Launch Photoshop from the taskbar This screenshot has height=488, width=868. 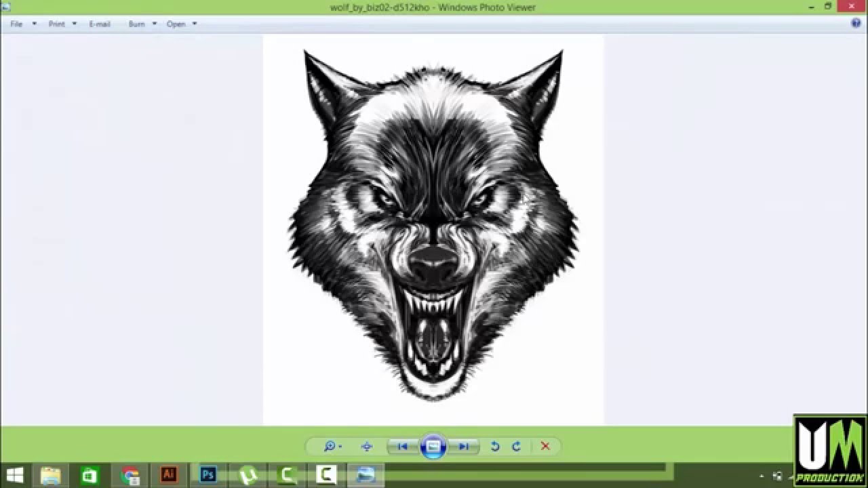(x=207, y=475)
